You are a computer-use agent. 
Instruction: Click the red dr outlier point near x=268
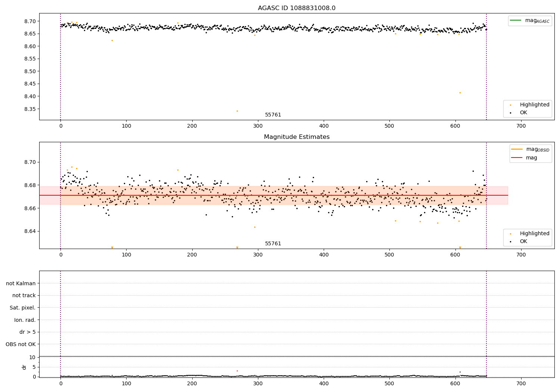pos(237,371)
